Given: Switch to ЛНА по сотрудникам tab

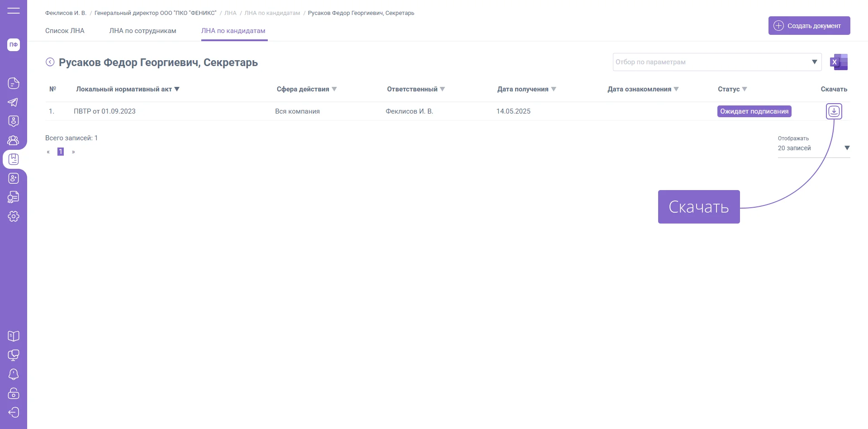Looking at the screenshot, I should 142,31.
